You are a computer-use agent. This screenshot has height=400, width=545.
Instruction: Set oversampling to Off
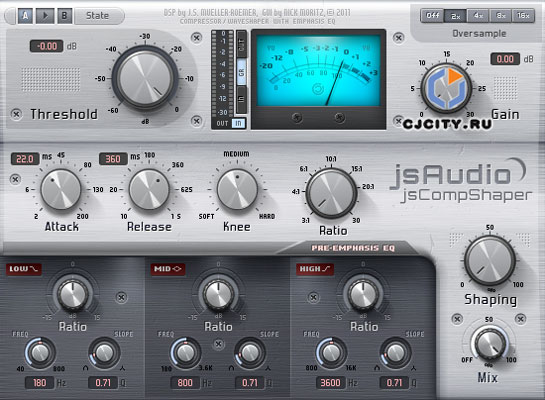click(x=432, y=16)
